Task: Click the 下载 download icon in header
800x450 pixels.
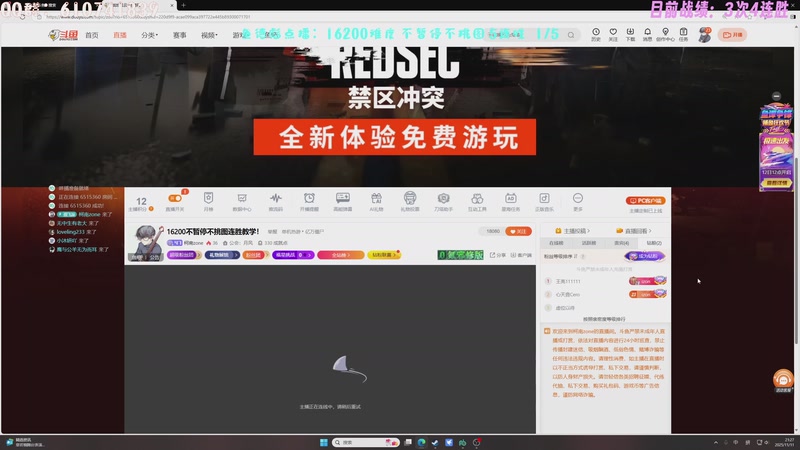Action: point(630,34)
